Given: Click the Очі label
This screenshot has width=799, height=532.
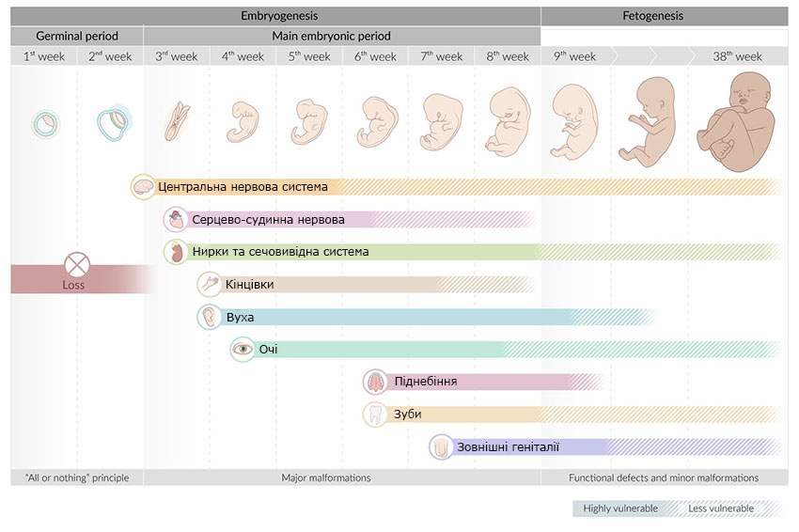Looking at the screenshot, I should click(268, 350).
